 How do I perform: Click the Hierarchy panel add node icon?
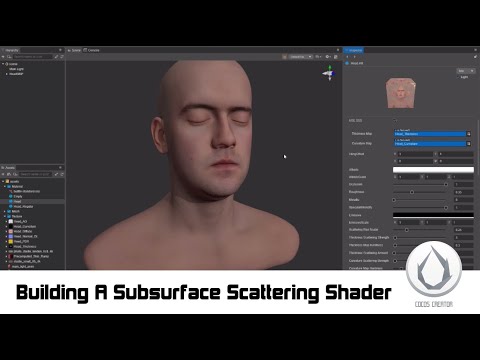point(3,57)
